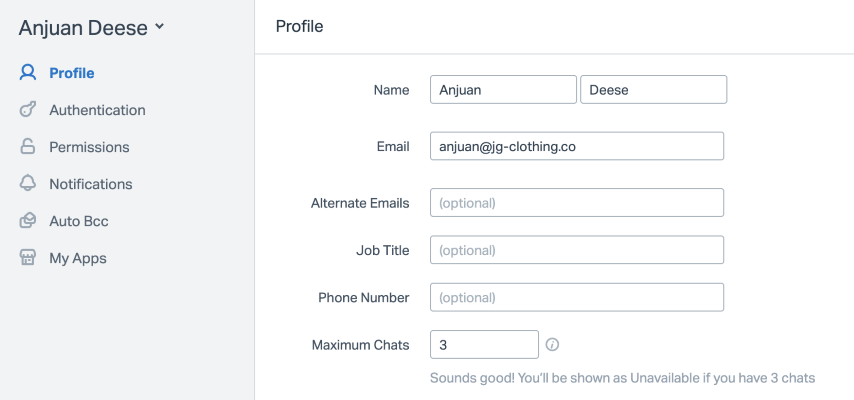Click the last name field with Deese
Screen dimensions: 854x400
click(x=653, y=90)
